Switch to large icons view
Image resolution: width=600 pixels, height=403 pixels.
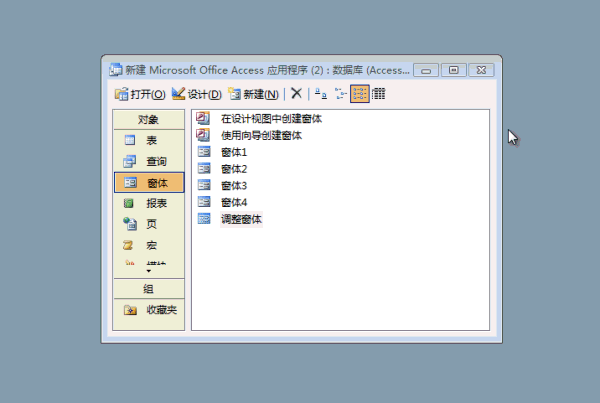(321, 94)
